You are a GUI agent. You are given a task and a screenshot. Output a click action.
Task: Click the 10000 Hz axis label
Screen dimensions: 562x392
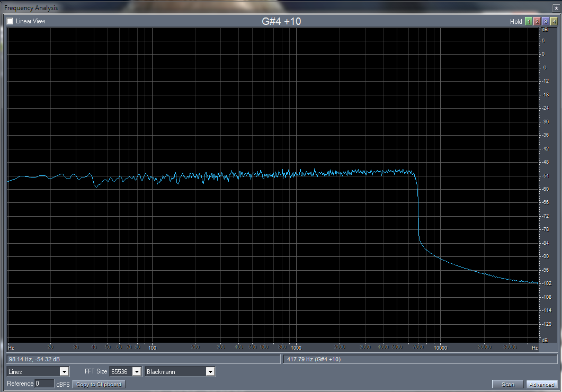point(441,348)
